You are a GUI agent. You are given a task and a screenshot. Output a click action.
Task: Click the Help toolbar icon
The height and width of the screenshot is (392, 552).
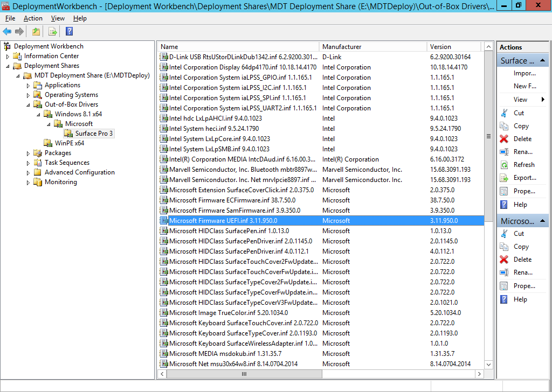[70, 32]
